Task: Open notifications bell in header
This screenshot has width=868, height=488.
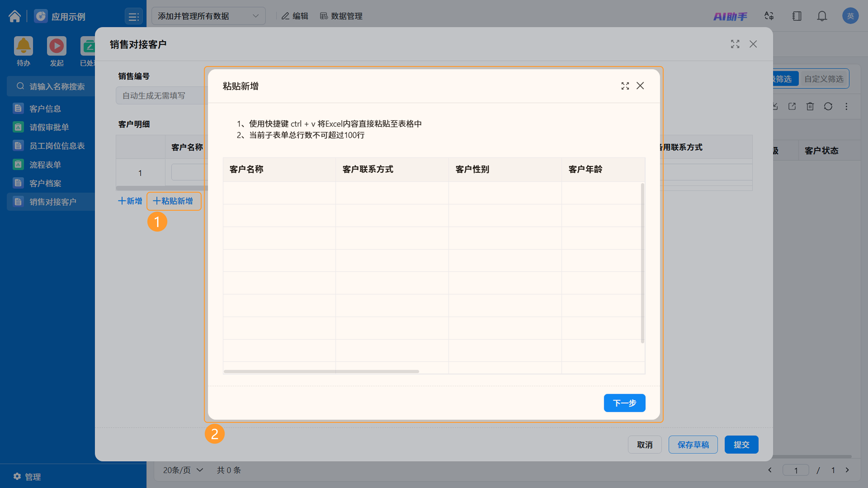Action: coord(822,16)
